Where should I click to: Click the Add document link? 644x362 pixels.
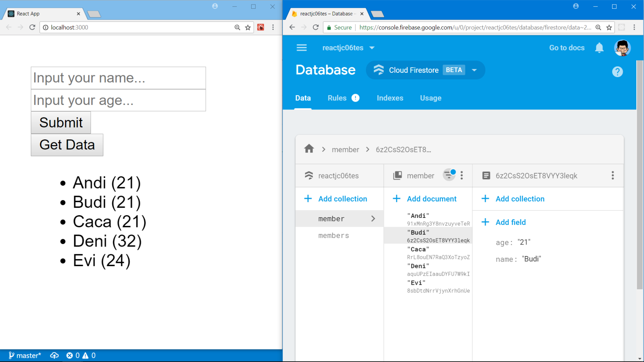[431, 199]
